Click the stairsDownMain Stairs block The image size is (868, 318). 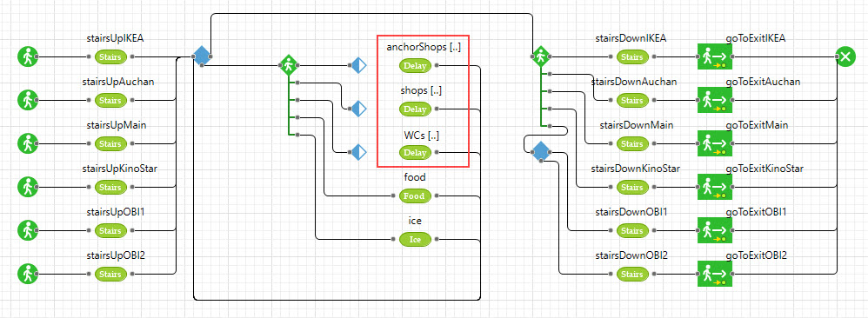(631, 143)
